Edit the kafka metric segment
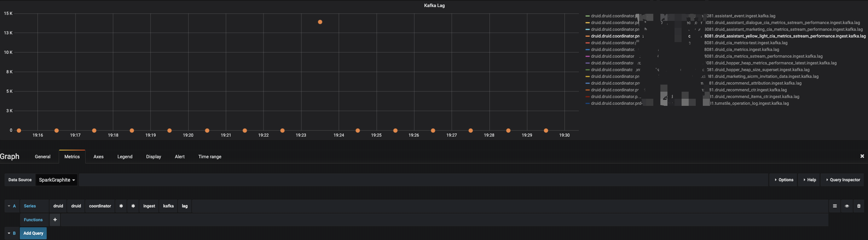 click(168, 206)
